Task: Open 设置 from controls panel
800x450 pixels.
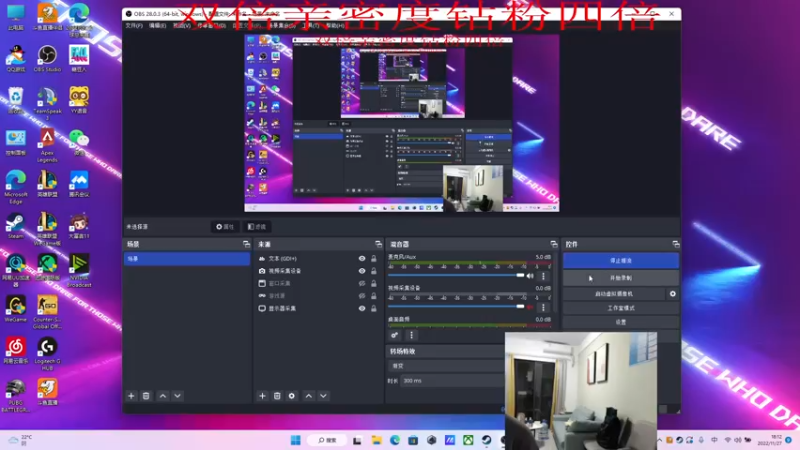Action: (621, 322)
